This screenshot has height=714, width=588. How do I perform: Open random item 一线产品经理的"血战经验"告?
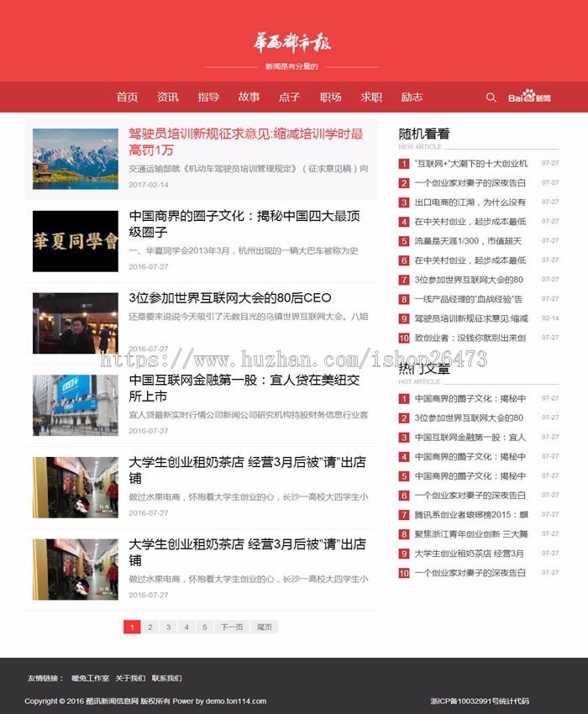[x=468, y=299]
